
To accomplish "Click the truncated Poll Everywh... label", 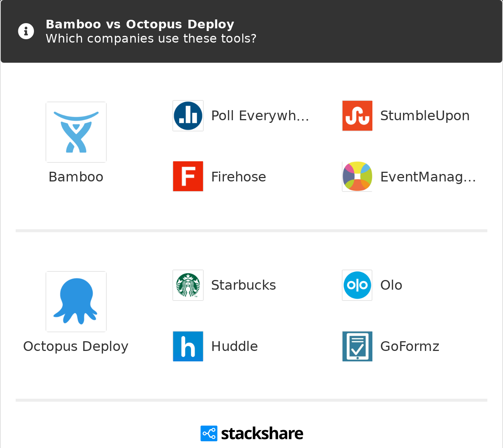I will 260,116.
